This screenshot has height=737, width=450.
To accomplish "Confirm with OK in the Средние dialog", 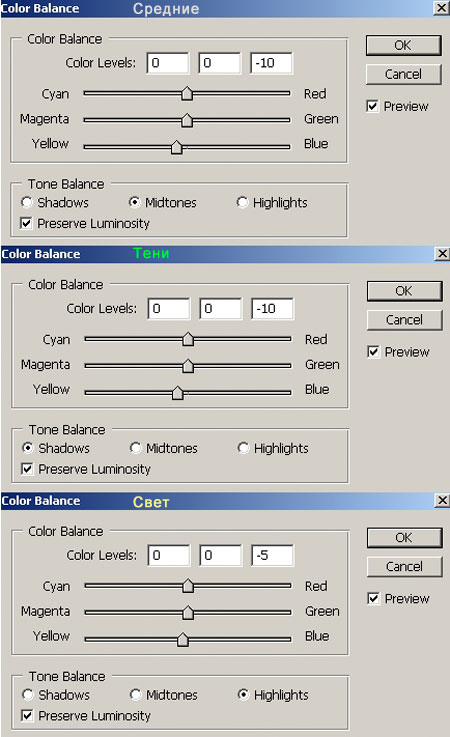I will 403,46.
